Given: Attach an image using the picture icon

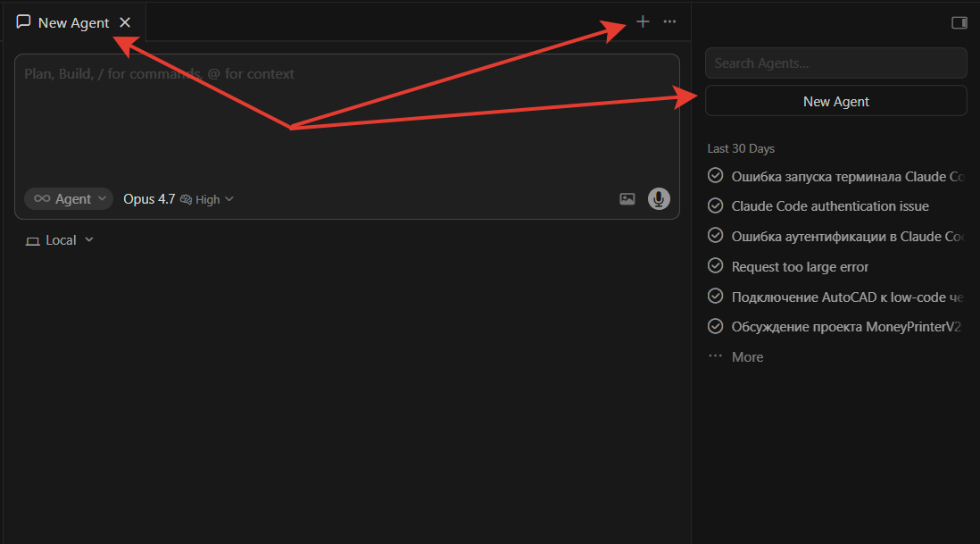Looking at the screenshot, I should pyautogui.click(x=627, y=199).
